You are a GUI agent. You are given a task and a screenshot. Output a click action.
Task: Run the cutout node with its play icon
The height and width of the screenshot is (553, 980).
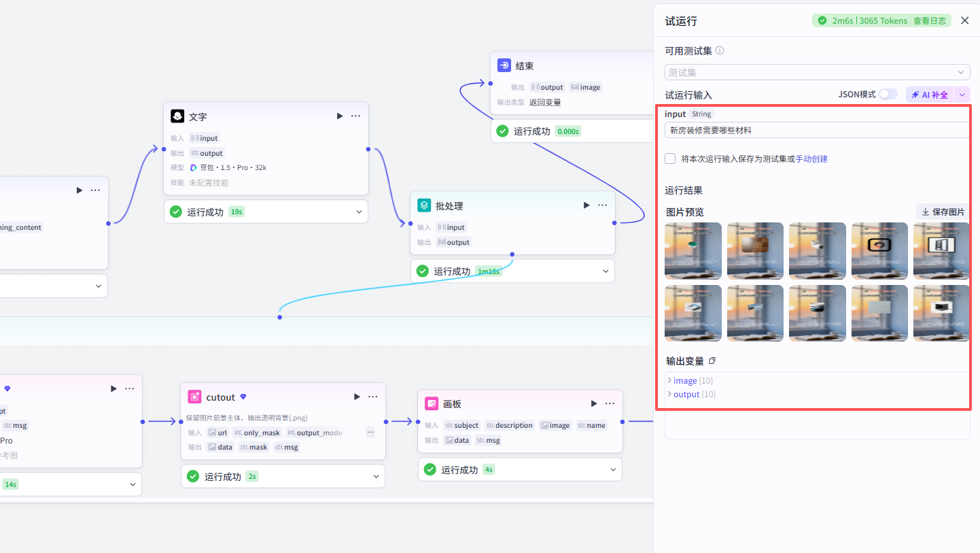click(x=357, y=397)
